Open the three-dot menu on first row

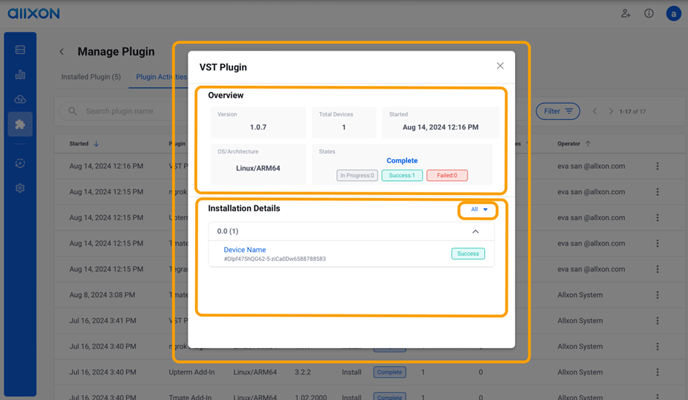(x=657, y=166)
